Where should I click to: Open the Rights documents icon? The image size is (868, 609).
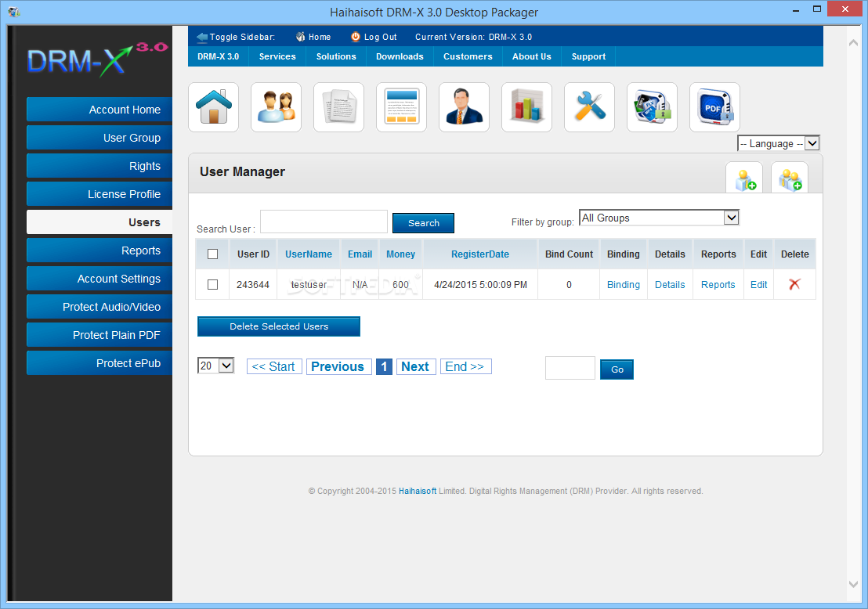[338, 107]
